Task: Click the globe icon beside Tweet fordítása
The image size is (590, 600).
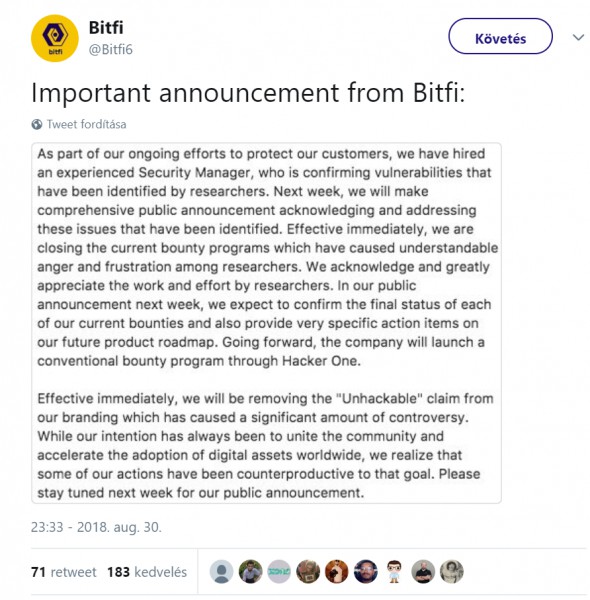Action: [37, 124]
